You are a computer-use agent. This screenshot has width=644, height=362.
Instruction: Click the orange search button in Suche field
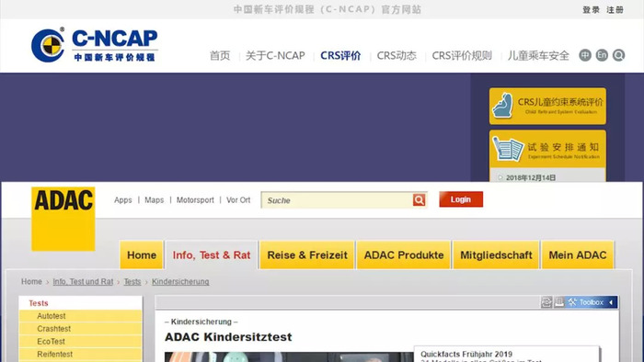coord(419,199)
